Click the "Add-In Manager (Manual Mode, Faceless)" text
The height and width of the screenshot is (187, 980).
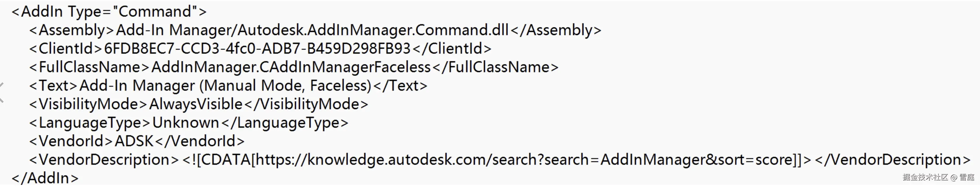point(225,86)
